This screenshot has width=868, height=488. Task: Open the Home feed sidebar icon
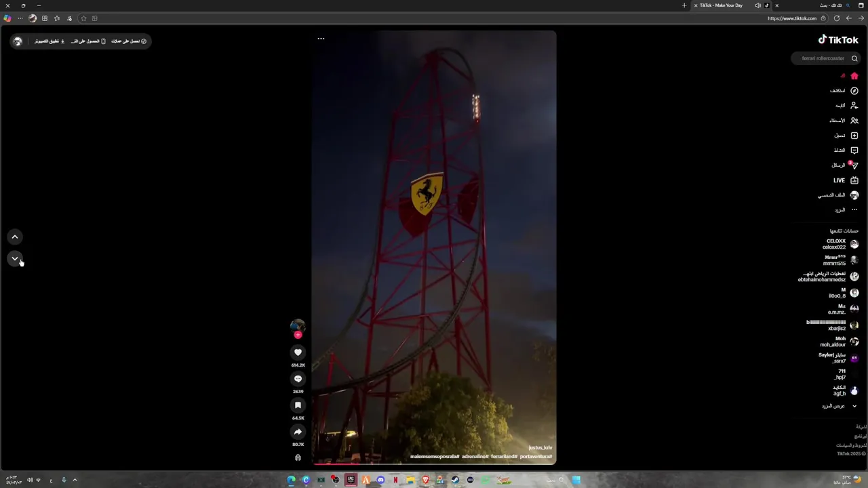pyautogui.click(x=854, y=76)
